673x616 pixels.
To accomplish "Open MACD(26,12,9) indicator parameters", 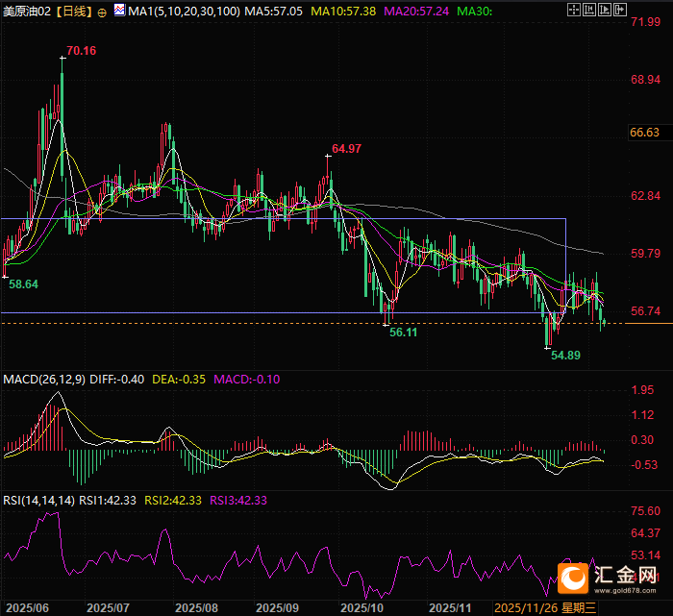I will 44,380.
